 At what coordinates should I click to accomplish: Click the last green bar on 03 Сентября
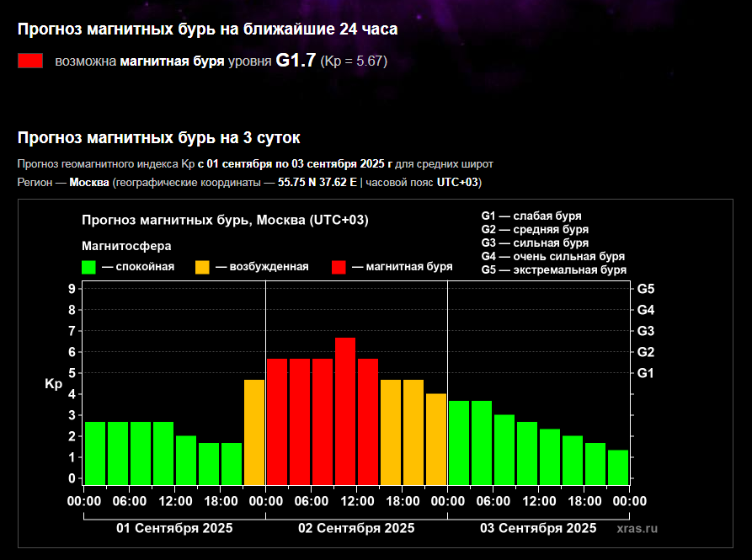click(618, 467)
